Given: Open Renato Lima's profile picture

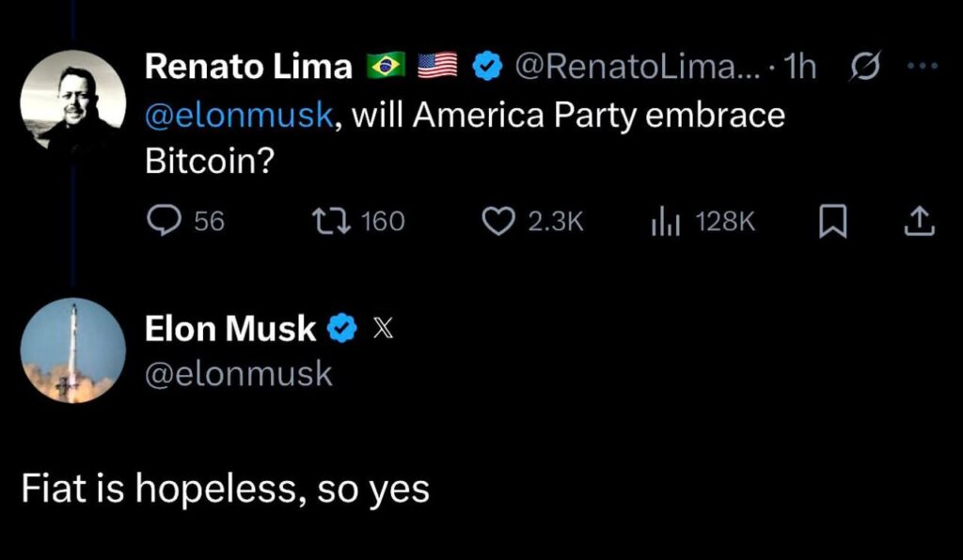Looking at the screenshot, I should (x=73, y=97).
